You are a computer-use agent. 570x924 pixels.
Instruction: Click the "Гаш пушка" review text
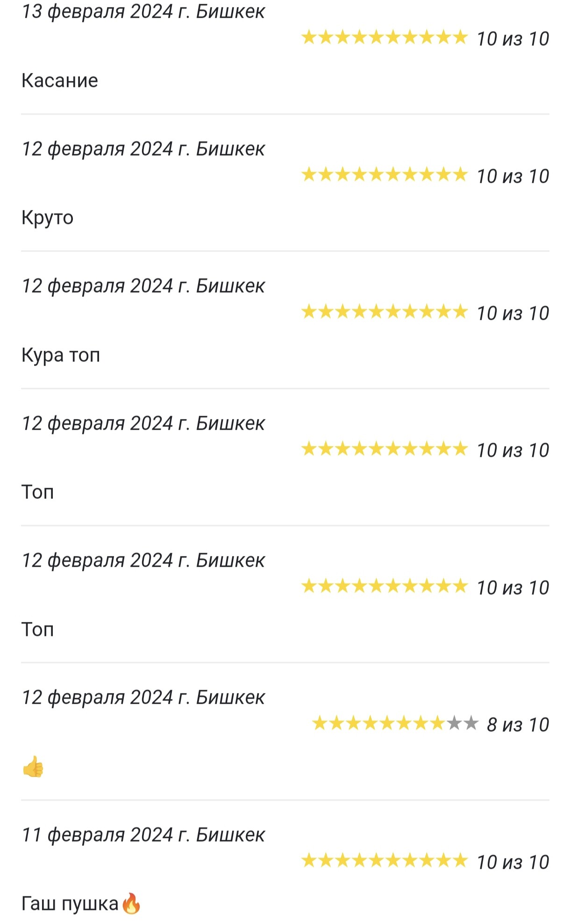click(x=70, y=903)
